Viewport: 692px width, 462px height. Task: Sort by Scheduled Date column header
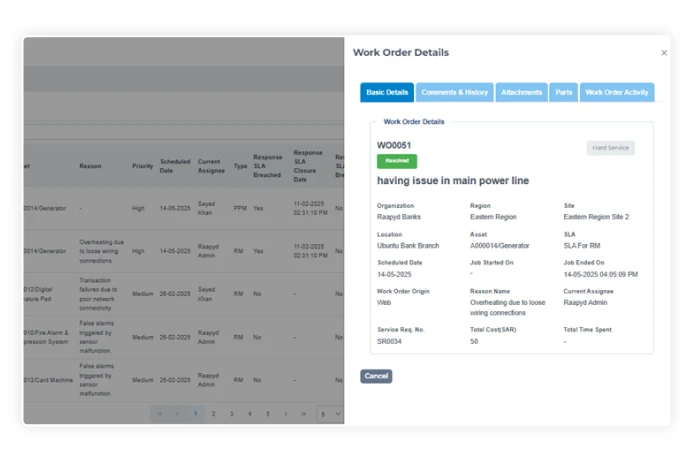175,166
